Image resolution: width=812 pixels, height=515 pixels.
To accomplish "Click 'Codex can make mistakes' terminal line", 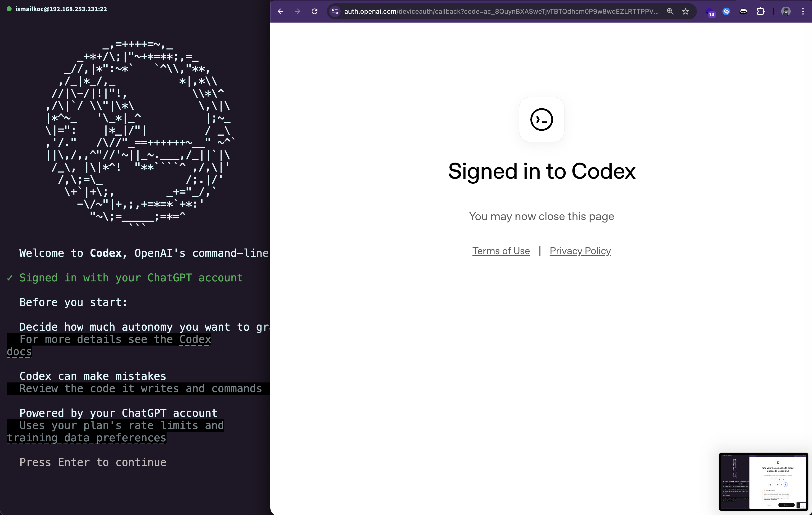I will click(x=93, y=376).
